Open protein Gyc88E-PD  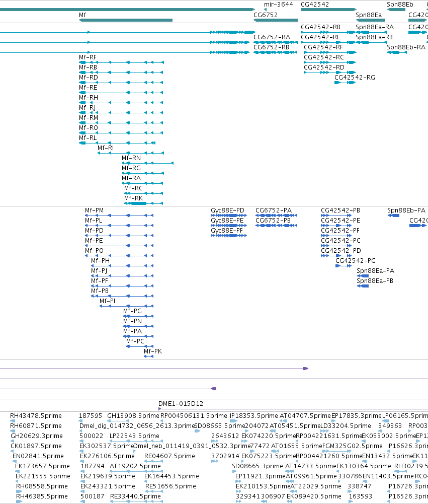pyautogui.click(x=228, y=210)
